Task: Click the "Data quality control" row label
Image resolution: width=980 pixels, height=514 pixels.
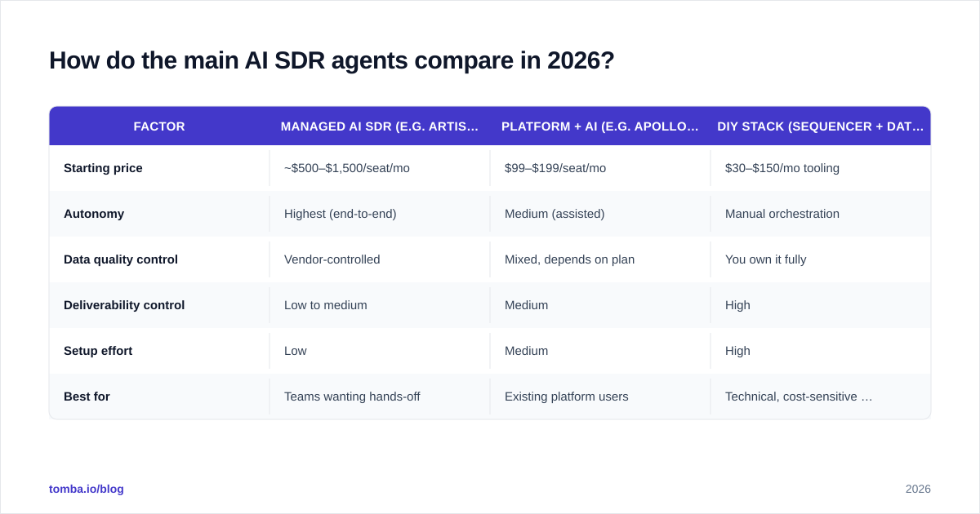Action: pyautogui.click(x=121, y=259)
